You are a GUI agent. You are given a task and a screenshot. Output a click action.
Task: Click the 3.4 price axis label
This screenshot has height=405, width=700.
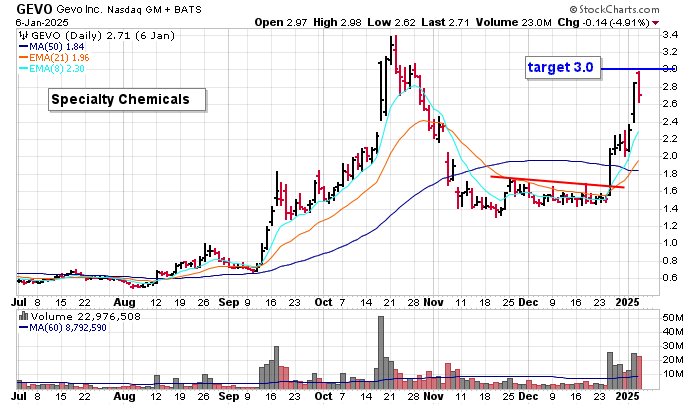670,35
